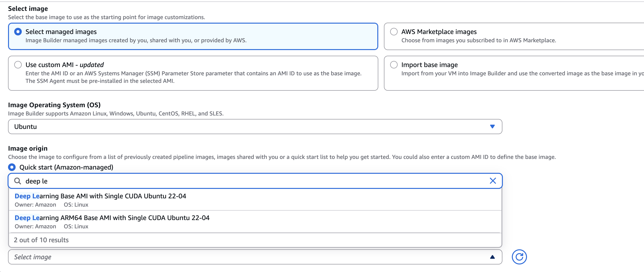Pick Deep Learning Base AMI with Single CUDA

[x=100, y=196]
